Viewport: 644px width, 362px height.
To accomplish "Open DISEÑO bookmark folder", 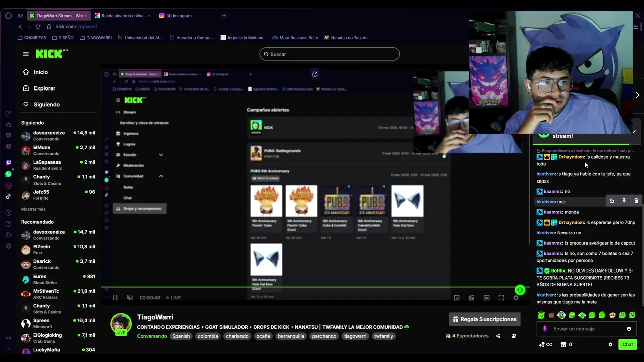I will coord(62,38).
